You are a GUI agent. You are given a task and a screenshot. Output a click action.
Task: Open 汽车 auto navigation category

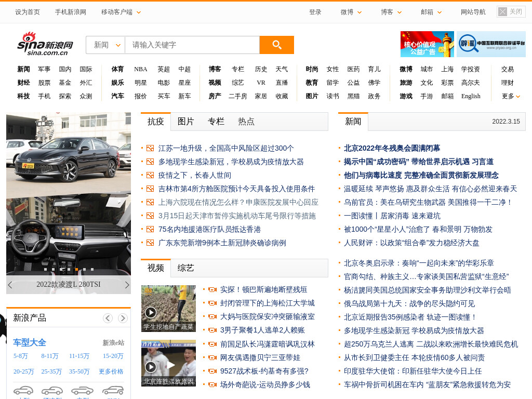click(117, 96)
